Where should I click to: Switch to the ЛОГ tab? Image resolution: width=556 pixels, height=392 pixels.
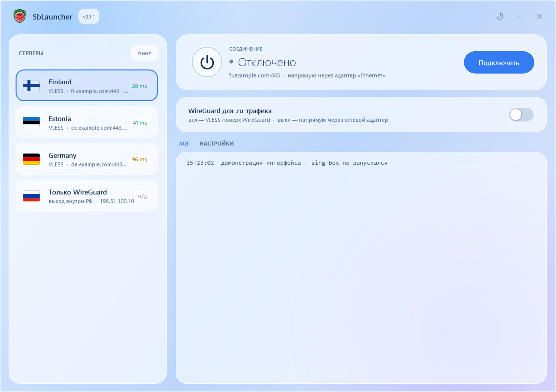[x=184, y=144]
